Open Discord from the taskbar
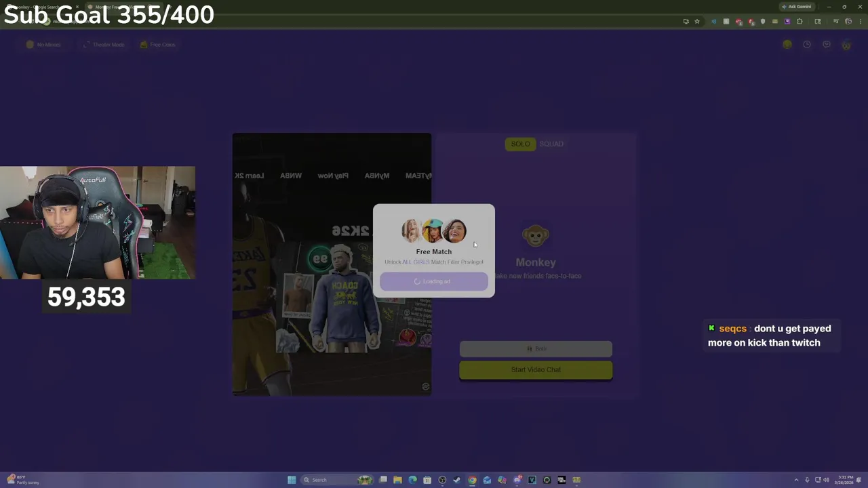Screen dimensions: 868x488 click(x=517, y=480)
